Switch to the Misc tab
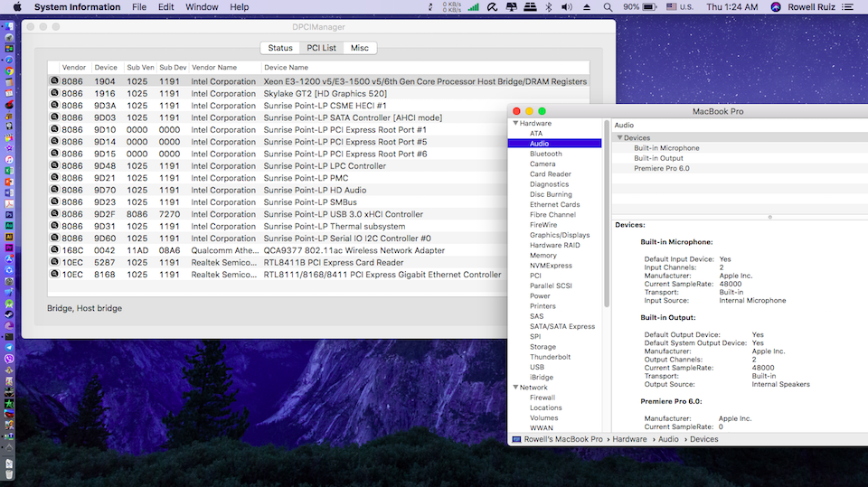The width and height of the screenshot is (868, 487). click(x=359, y=48)
